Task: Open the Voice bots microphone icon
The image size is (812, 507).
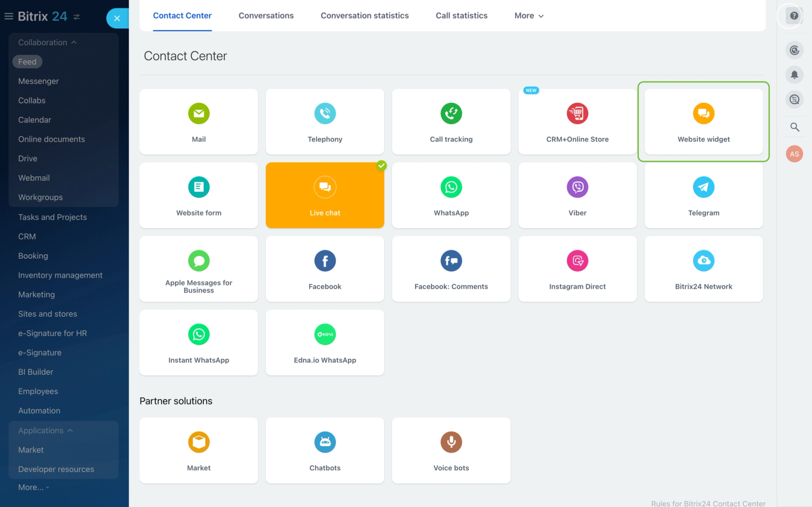Action: 451,442
